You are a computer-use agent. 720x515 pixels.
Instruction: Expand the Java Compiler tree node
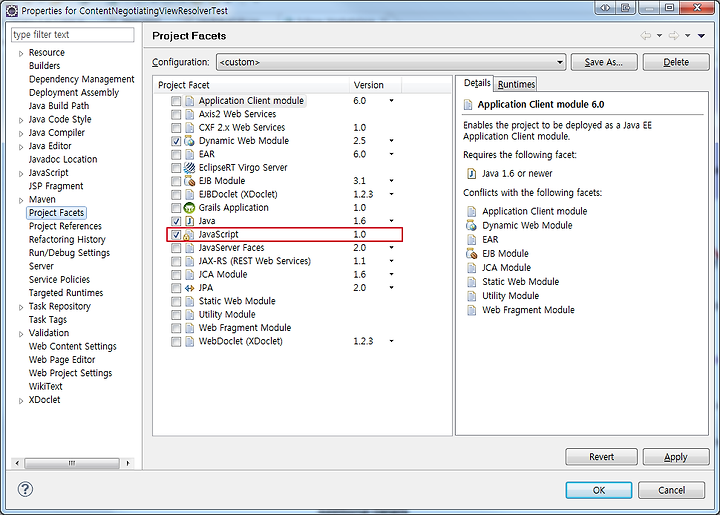[21, 134]
